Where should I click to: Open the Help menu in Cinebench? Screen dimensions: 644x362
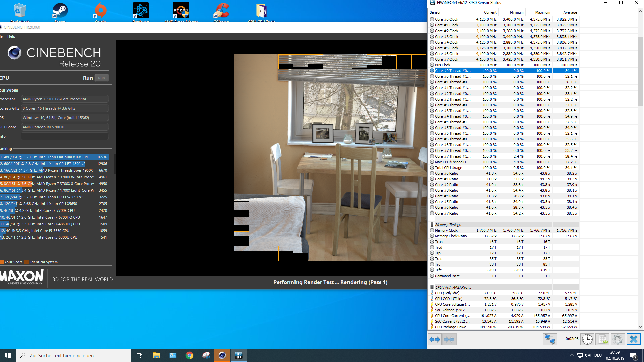click(x=11, y=36)
